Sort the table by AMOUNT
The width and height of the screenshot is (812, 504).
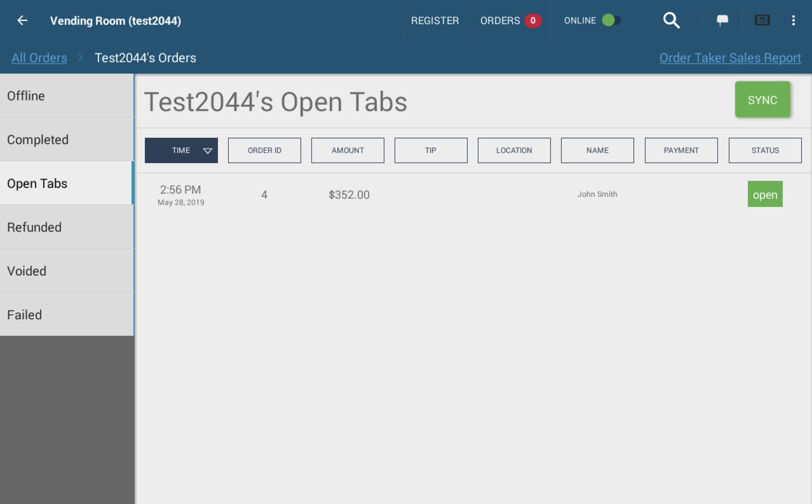pos(347,150)
